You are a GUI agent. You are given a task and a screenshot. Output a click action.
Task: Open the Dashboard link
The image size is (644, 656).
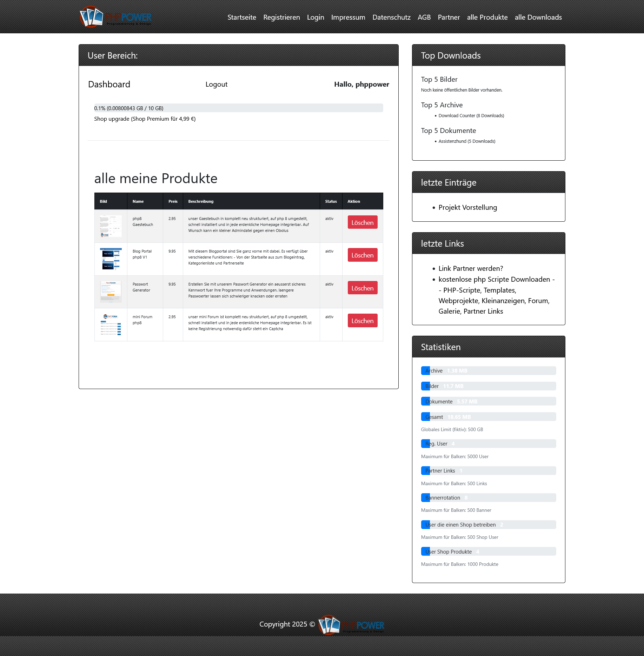click(109, 84)
